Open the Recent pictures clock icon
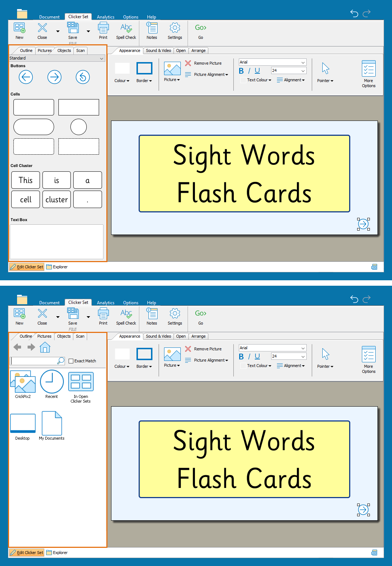The width and height of the screenshot is (392, 566). [52, 382]
